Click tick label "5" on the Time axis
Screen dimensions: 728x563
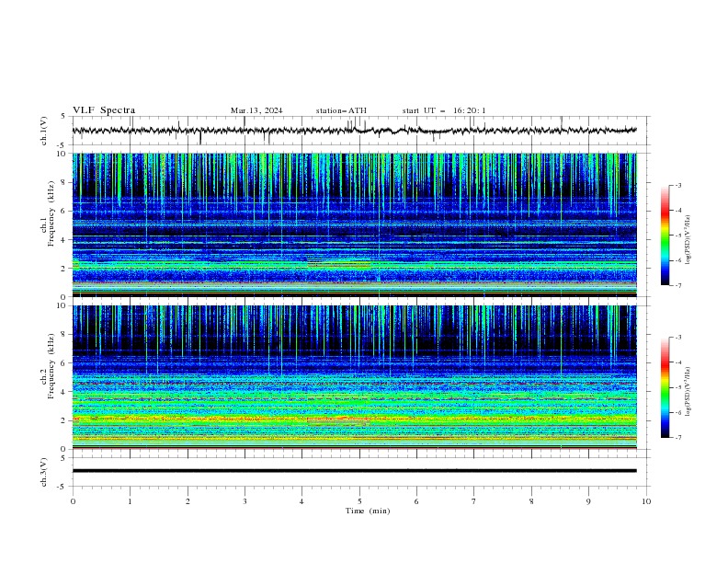tap(359, 501)
